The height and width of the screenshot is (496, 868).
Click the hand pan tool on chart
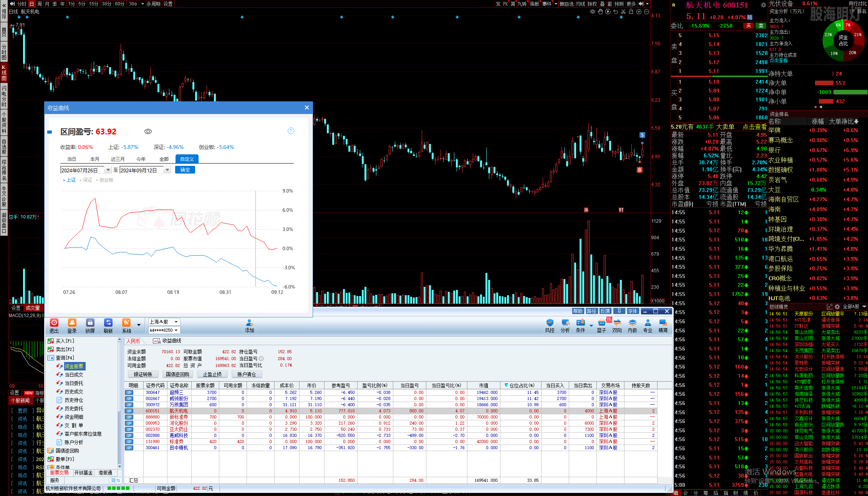click(600, 12)
